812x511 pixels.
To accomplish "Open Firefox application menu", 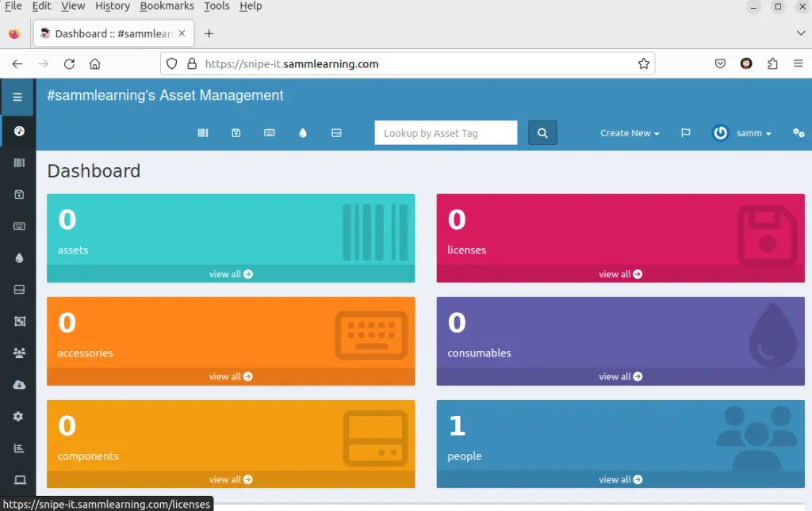I will point(798,63).
